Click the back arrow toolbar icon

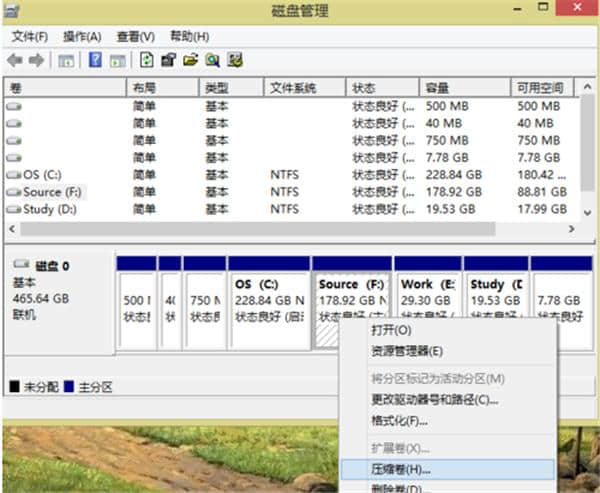(x=15, y=60)
